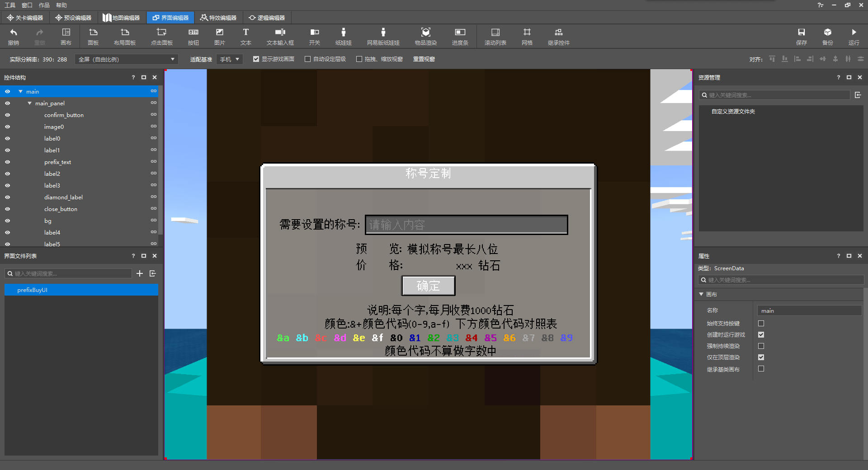Image resolution: width=868 pixels, height=470 pixels.
Task: Uncheck the 显示游戏画面 checkbox
Action: [x=256, y=59]
